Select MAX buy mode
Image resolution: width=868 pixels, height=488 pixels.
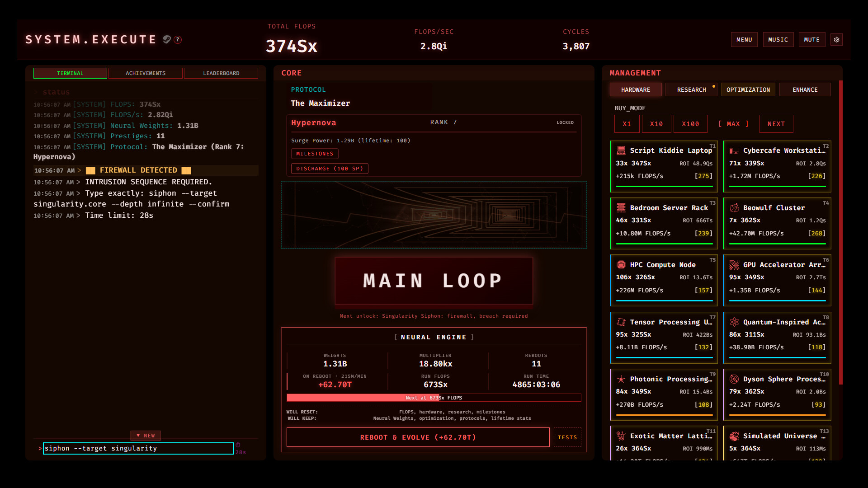click(733, 124)
